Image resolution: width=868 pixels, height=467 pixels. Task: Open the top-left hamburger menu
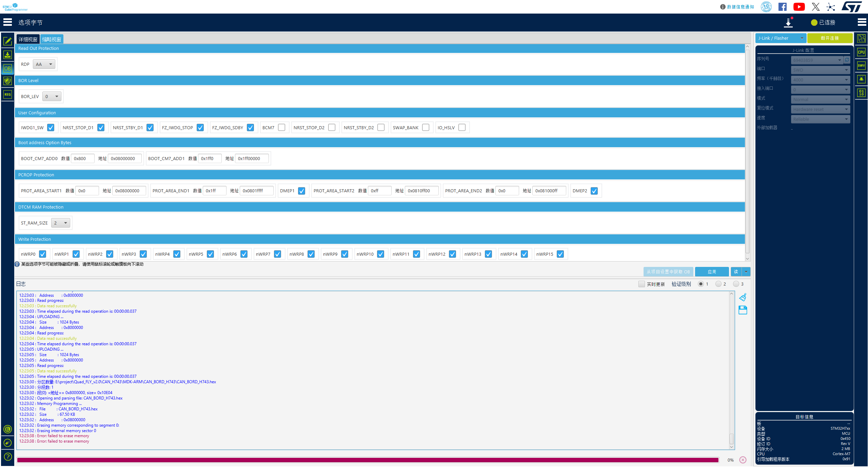coord(7,22)
